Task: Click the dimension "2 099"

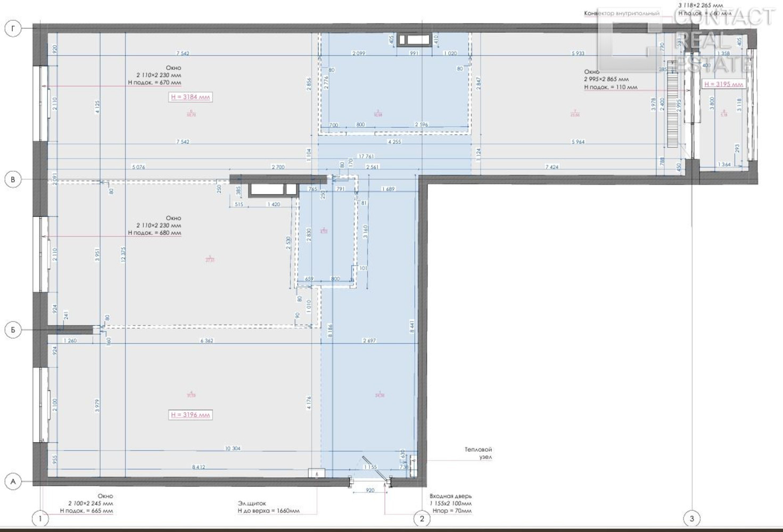Action: (359, 53)
